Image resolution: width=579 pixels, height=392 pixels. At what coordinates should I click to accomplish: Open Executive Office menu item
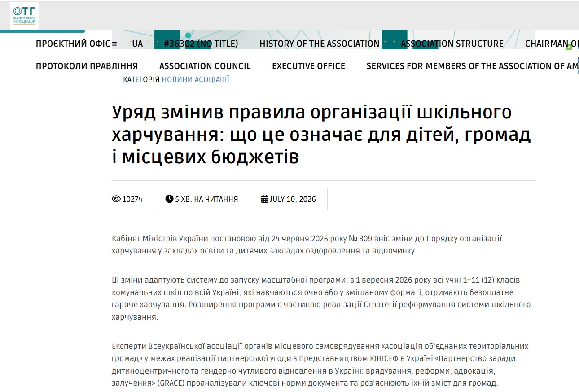(309, 66)
